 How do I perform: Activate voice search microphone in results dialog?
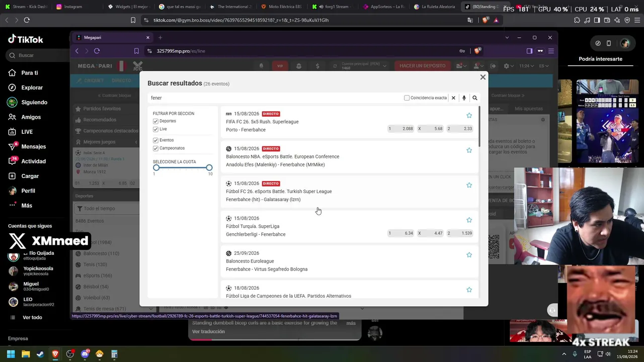pyautogui.click(x=464, y=98)
